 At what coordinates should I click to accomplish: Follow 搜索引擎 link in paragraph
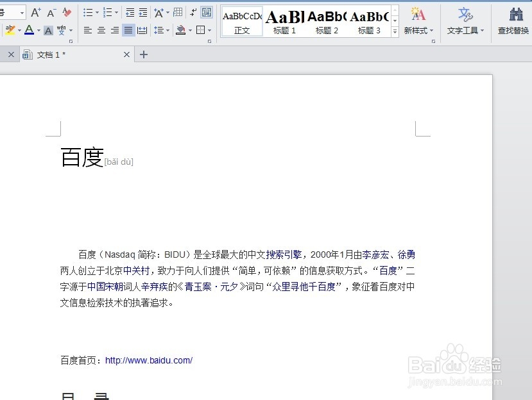click(284, 254)
